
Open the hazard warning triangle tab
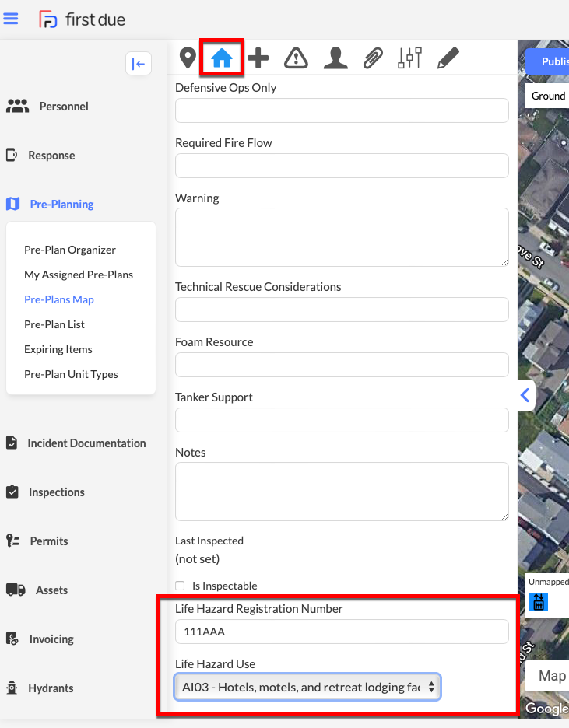click(x=296, y=58)
